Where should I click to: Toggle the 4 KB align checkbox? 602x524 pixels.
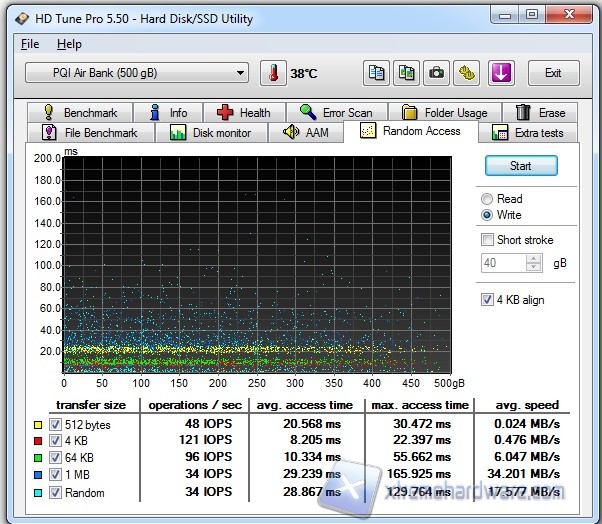(x=487, y=300)
